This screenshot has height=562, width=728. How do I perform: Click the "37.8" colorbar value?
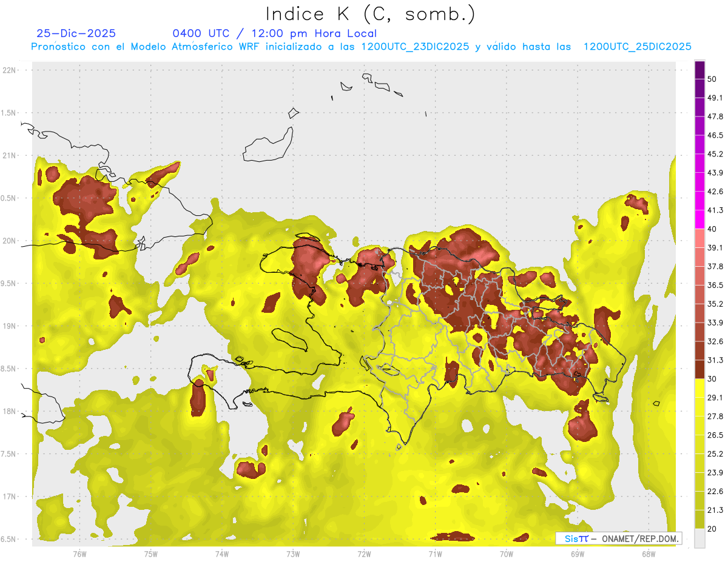715,266
